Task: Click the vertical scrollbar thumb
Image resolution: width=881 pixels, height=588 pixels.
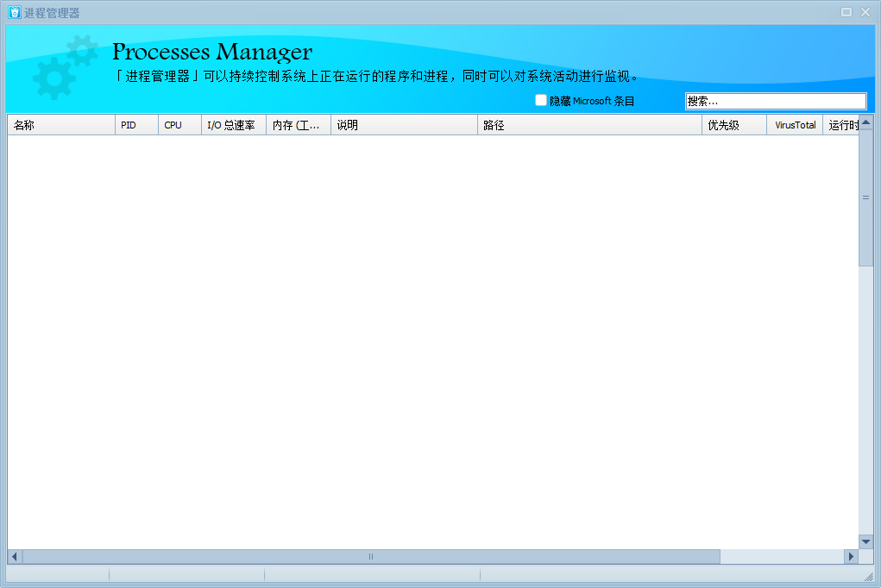Action: [x=865, y=197]
